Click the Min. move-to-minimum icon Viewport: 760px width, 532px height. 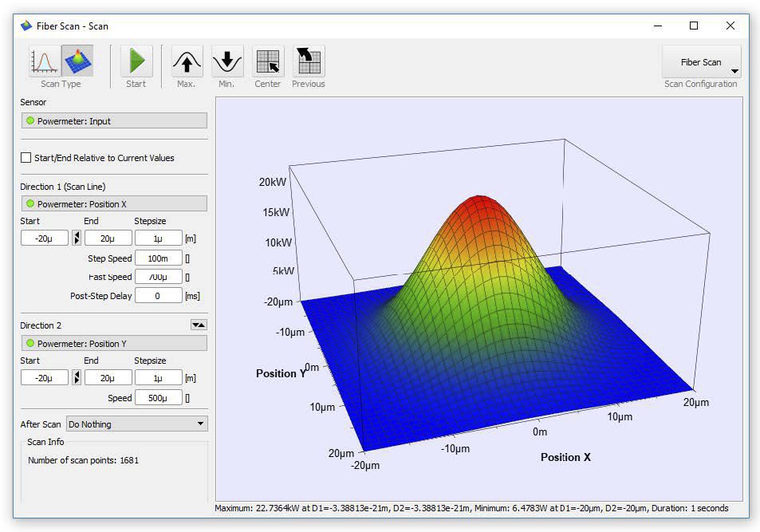tap(226, 60)
